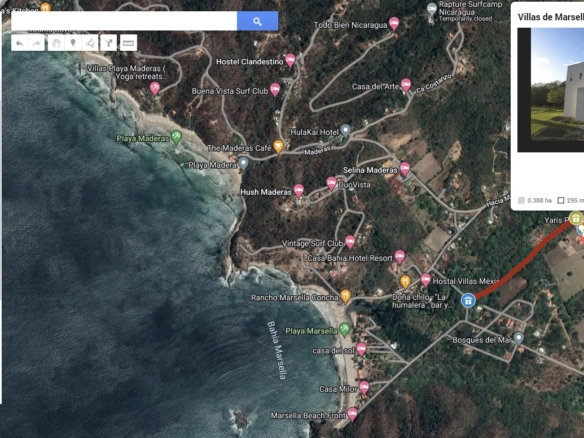Click the Maderas road label
The image size is (584, 438).
tap(317, 150)
